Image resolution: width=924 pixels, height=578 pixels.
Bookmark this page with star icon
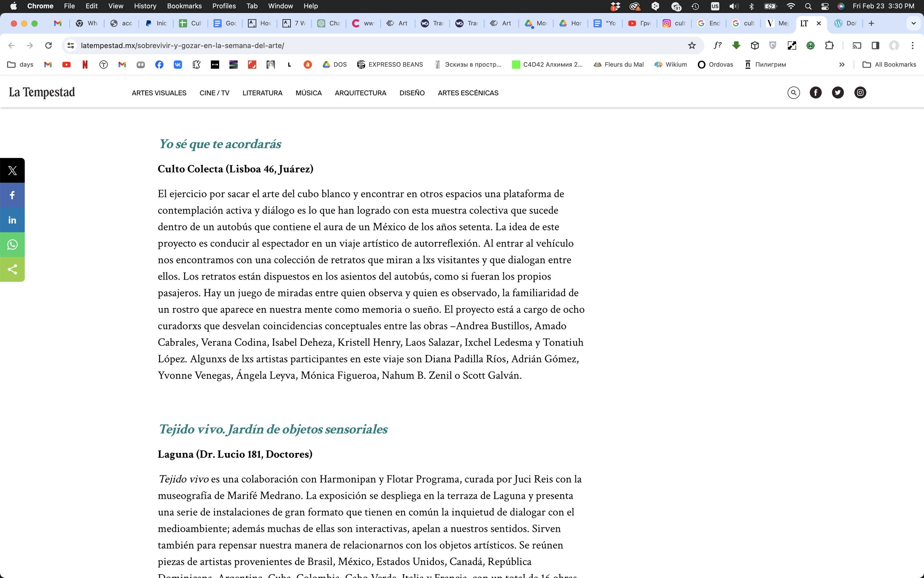(x=692, y=45)
